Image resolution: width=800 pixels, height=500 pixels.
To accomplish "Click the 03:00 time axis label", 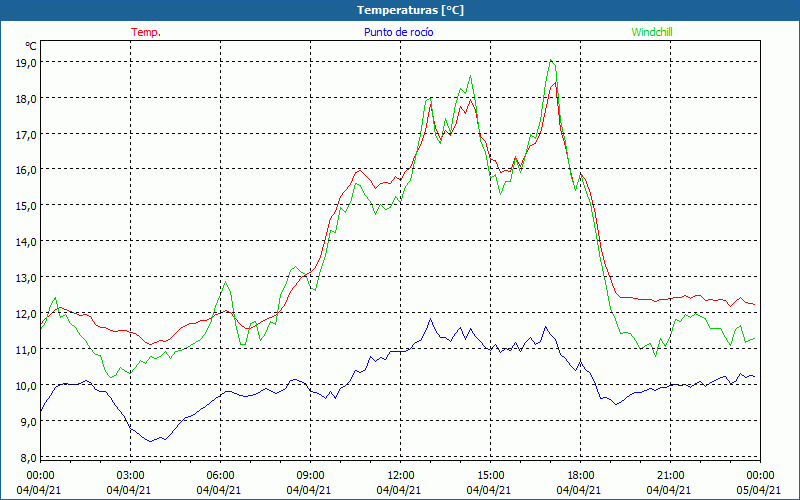I will [x=131, y=476].
